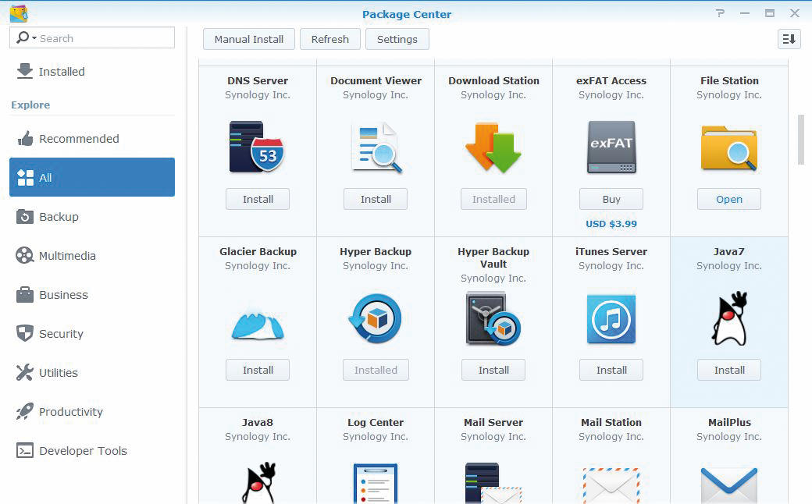Click the Explore section heading
This screenshot has width=812, height=504.
point(30,105)
